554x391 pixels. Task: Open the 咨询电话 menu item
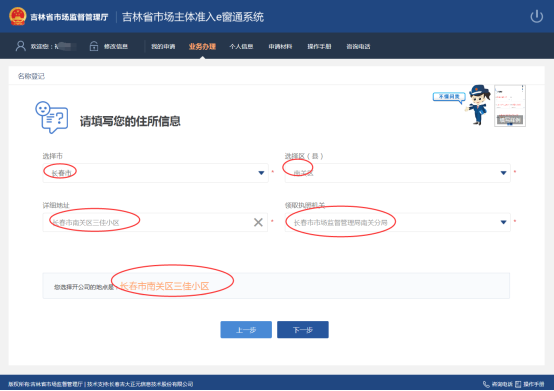358,46
